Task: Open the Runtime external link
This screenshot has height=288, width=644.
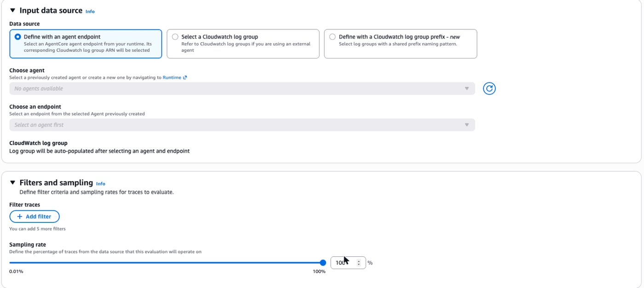Action: (x=175, y=78)
